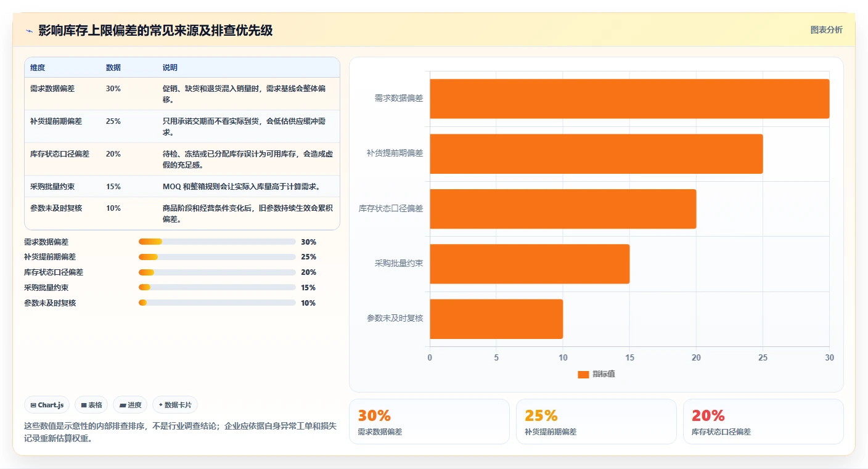The image size is (868, 469).
Task: Open the 20% 库存状态口径偏差 data card
Action: (x=763, y=422)
